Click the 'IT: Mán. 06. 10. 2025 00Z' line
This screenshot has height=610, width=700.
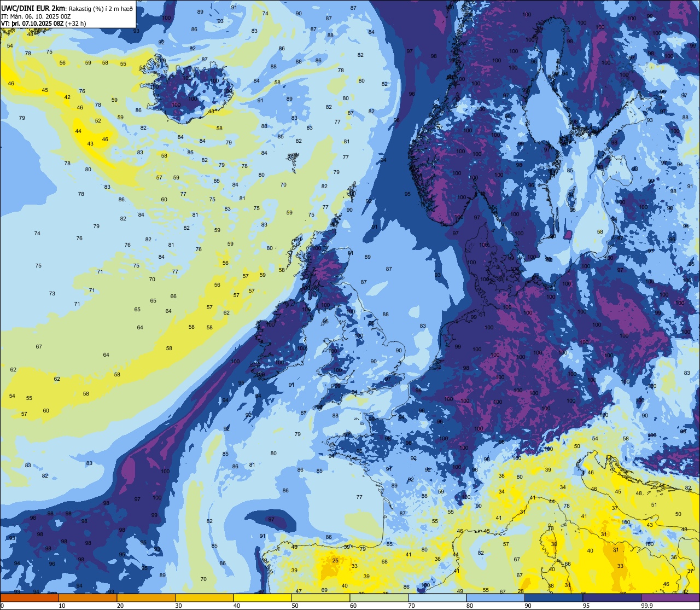(36, 16)
